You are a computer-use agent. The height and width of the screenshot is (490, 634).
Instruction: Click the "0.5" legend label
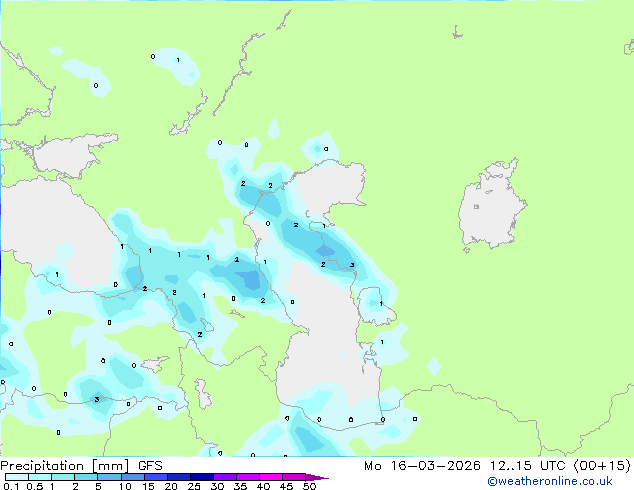tap(35, 486)
